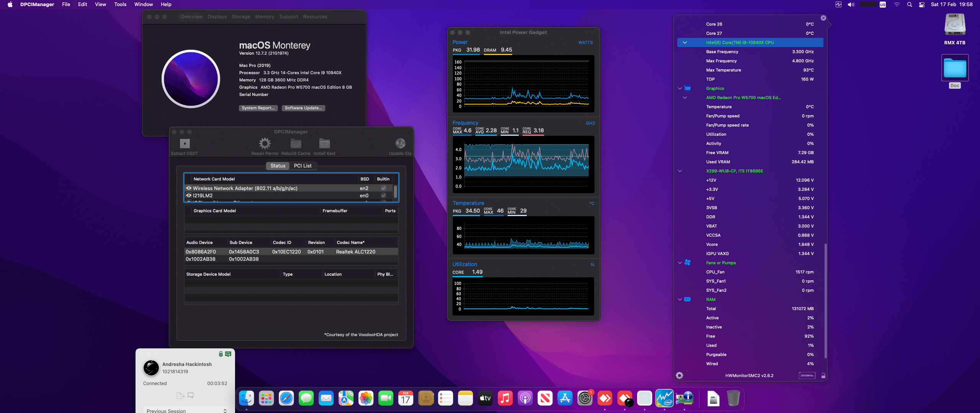Toggle Builtin checkbox for Wireless Network Adapter
Screen dimensions: 980x413
coord(384,188)
